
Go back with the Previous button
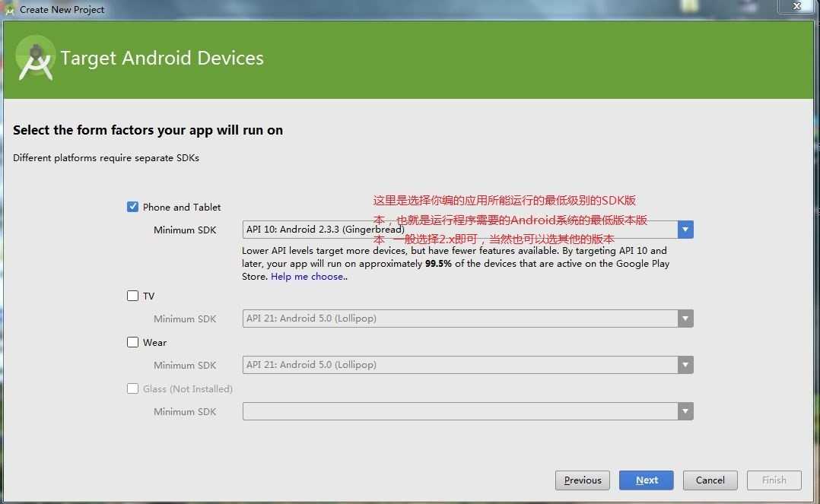(583, 480)
